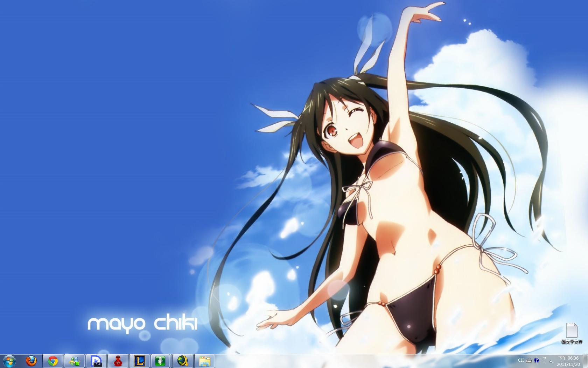Viewport: 588px width, 368px height.
Task: Click the blue help question mark icon
Action: (536, 360)
